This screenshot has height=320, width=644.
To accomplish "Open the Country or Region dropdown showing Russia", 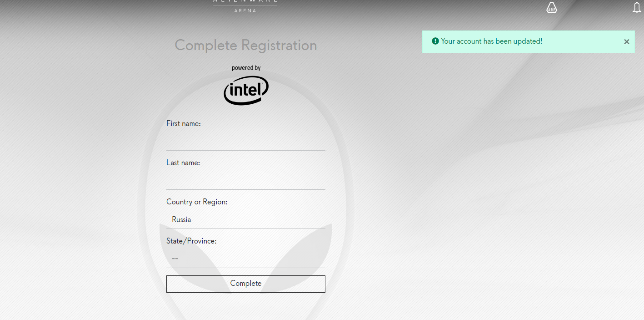I will click(x=246, y=219).
